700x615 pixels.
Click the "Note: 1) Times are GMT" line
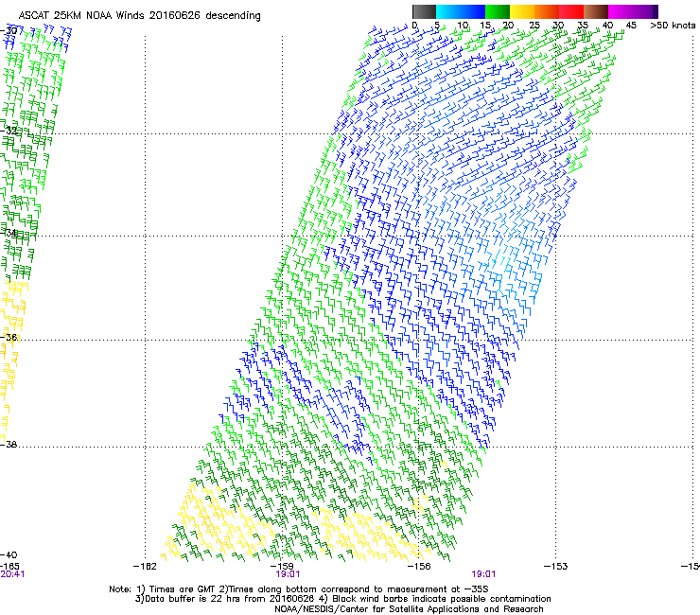pos(299,589)
